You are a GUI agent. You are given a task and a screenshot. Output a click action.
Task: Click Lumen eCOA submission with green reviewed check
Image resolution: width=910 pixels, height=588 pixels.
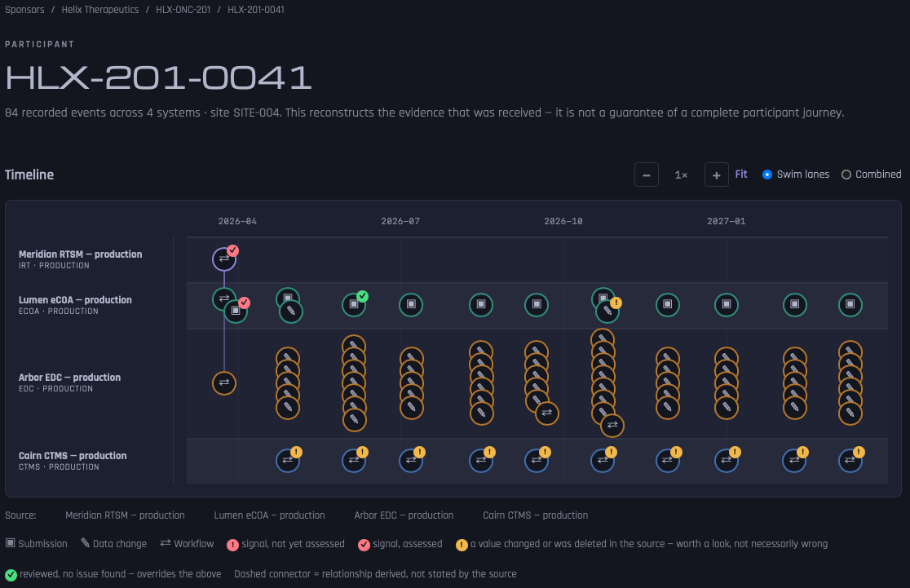tap(354, 304)
